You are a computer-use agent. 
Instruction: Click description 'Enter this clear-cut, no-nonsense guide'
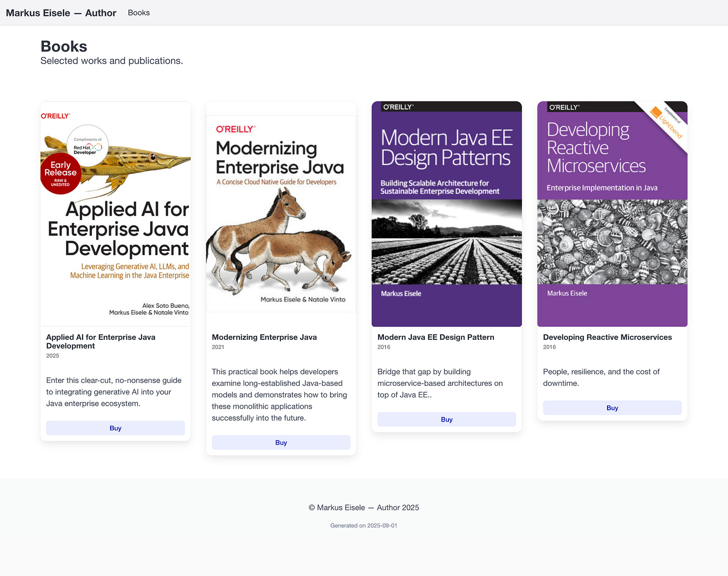(113, 392)
